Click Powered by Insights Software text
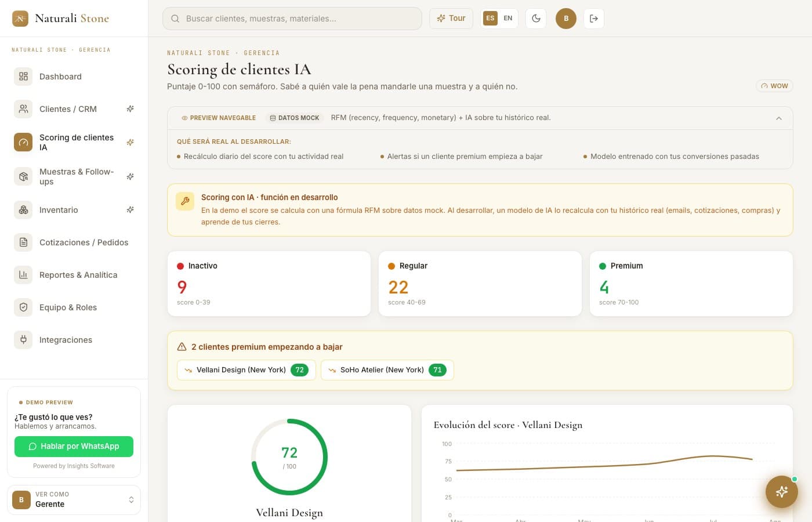The height and width of the screenshot is (522, 812). point(74,466)
